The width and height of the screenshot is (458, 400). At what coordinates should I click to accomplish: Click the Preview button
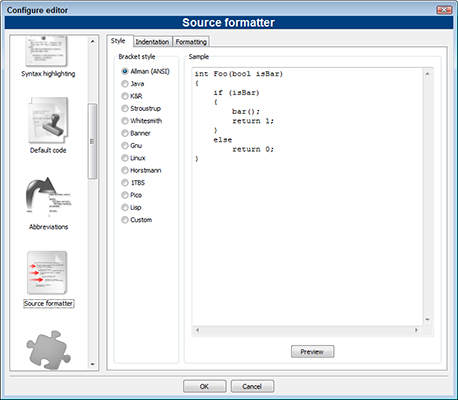[x=312, y=351]
